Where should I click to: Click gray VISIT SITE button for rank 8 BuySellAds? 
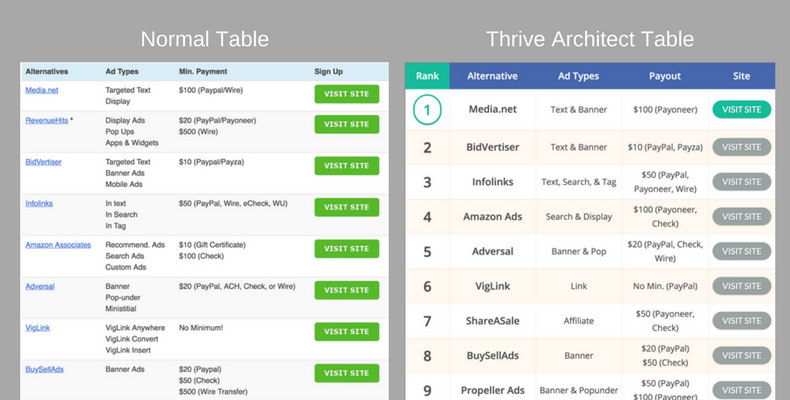click(x=742, y=356)
